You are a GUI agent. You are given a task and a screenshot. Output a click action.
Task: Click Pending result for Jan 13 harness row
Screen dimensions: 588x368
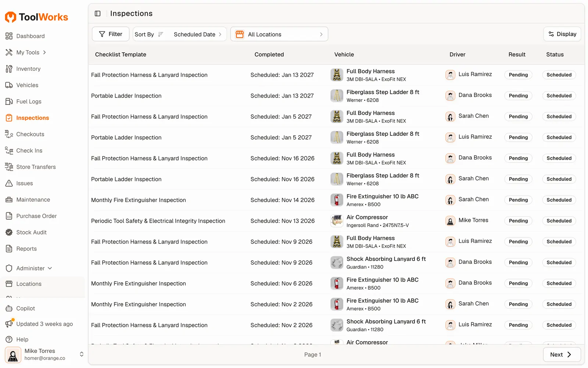click(518, 75)
